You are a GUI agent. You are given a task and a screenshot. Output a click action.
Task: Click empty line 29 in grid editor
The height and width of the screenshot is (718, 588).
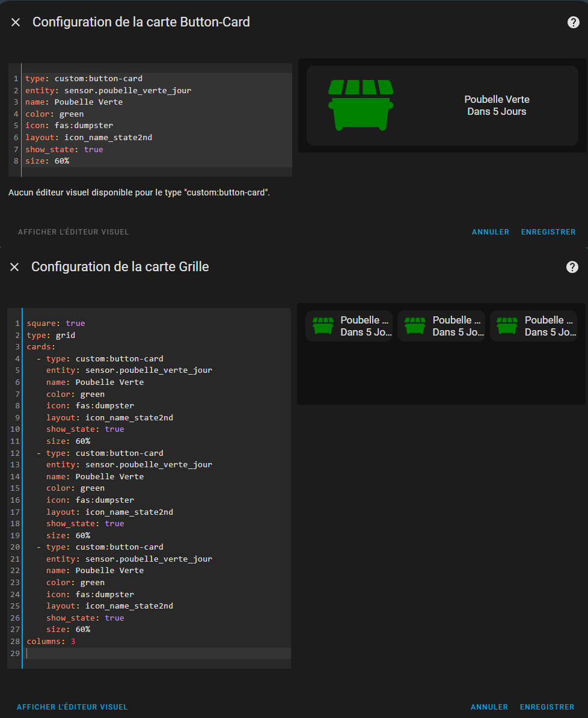156,654
